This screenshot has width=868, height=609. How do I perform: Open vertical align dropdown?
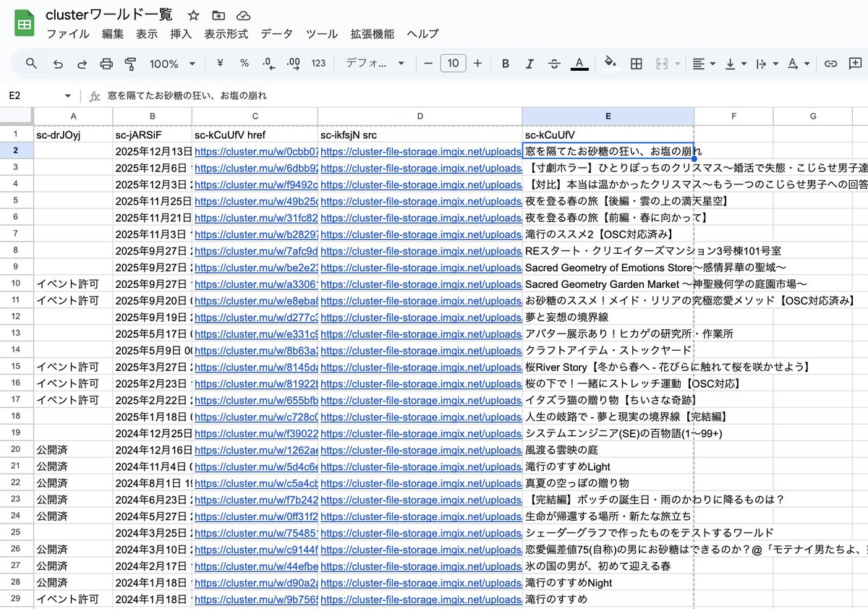[x=736, y=64]
